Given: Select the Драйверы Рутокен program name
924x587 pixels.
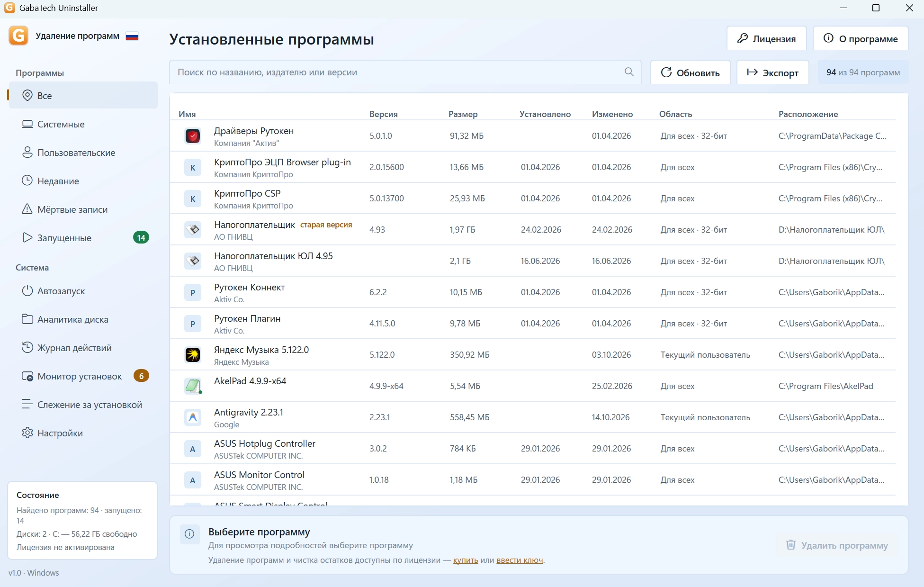Looking at the screenshot, I should point(254,131).
